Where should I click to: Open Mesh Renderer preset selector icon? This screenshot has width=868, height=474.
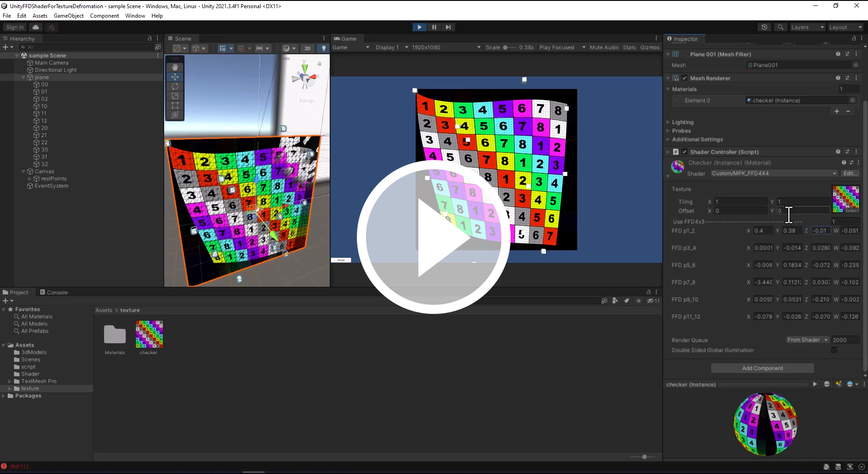coord(847,78)
